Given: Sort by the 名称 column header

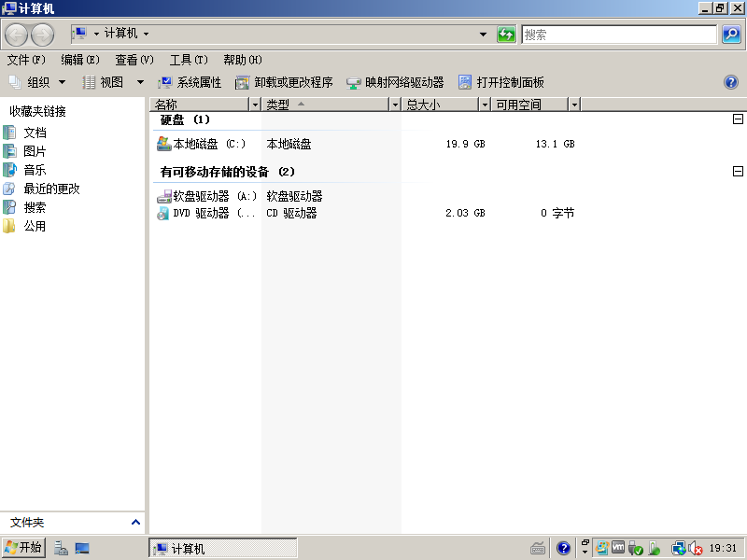Looking at the screenshot, I should pyautogui.click(x=200, y=105).
